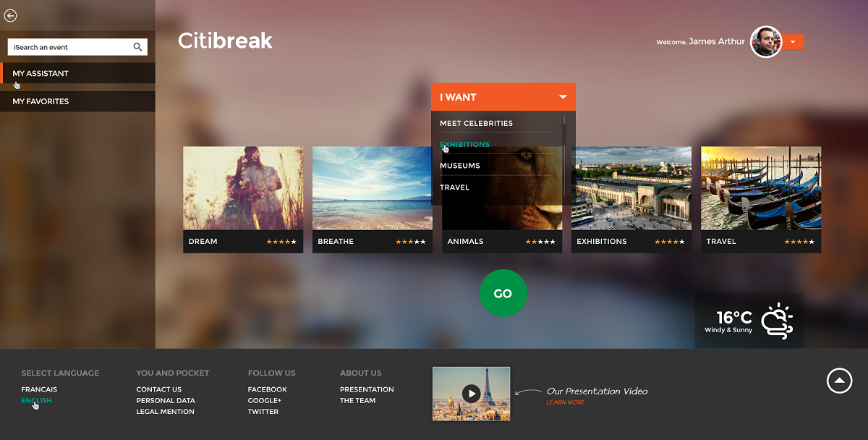The height and width of the screenshot is (440, 868).
Task: Collapse the I WANT dropdown
Action: tap(563, 97)
